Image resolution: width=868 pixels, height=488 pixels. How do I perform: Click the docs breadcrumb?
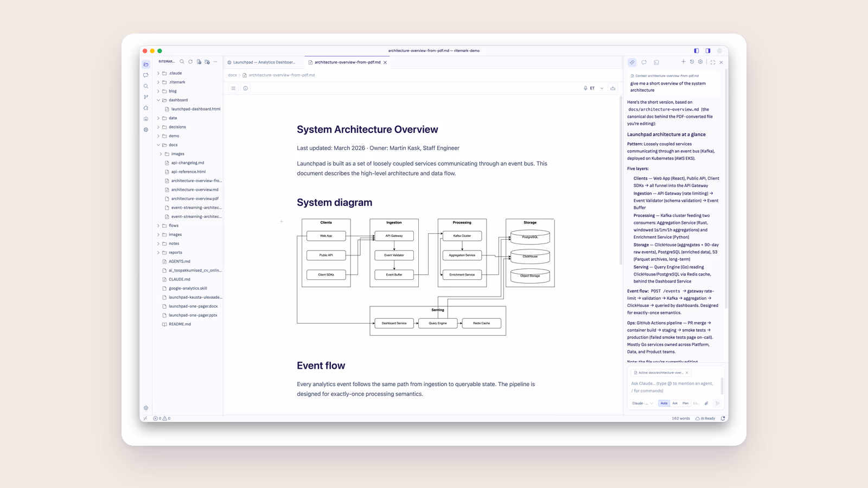point(232,75)
